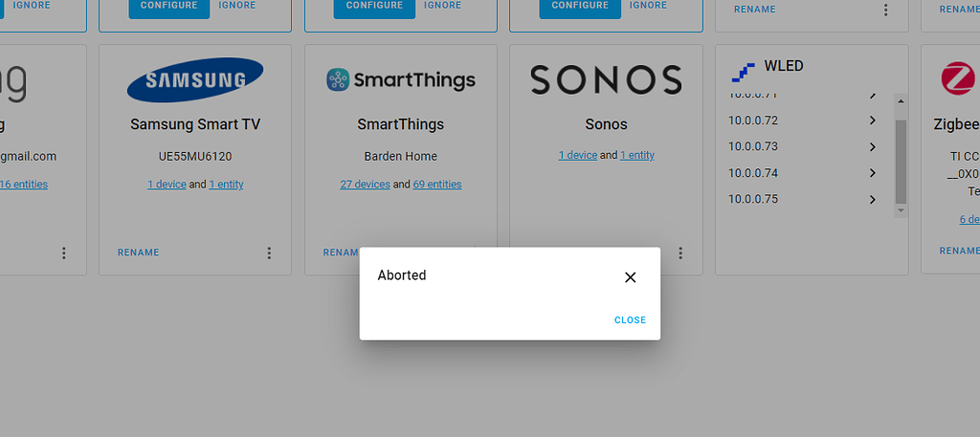The width and height of the screenshot is (980, 437).
Task: Open the Sonos card's three-dot menu
Action: (x=680, y=252)
